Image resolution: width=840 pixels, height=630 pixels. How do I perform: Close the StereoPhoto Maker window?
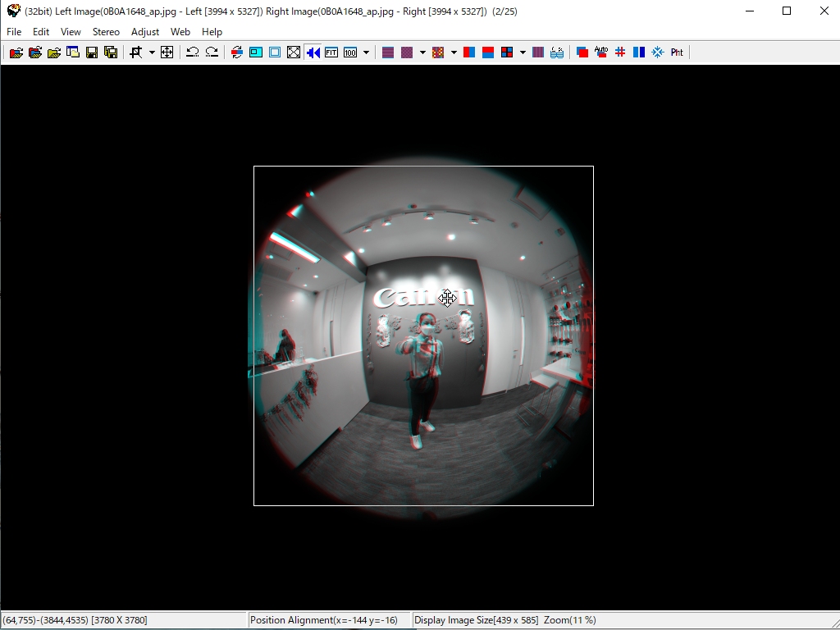[824, 11]
